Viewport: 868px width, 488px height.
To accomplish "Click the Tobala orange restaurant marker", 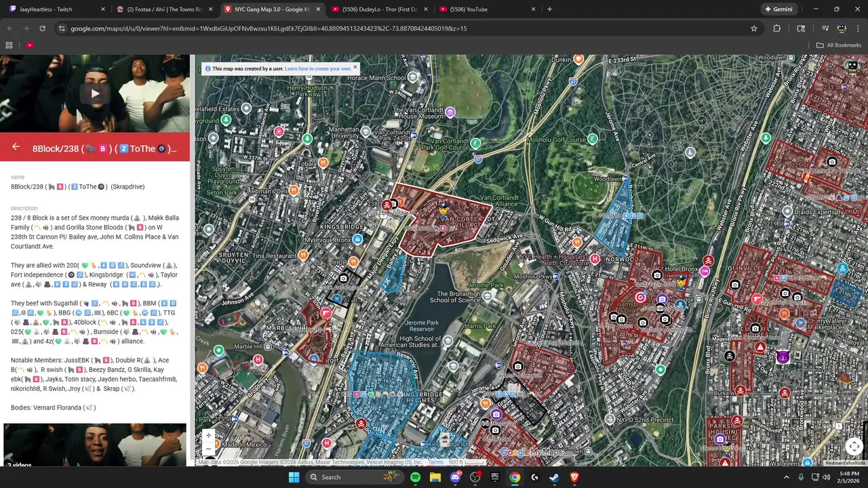I will [x=323, y=163].
